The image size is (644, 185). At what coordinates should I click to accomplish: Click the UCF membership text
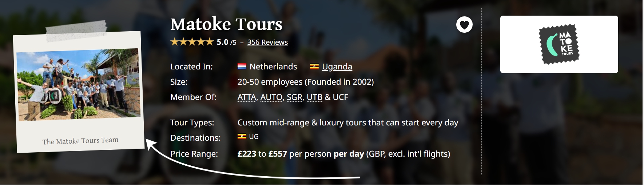pyautogui.click(x=341, y=97)
